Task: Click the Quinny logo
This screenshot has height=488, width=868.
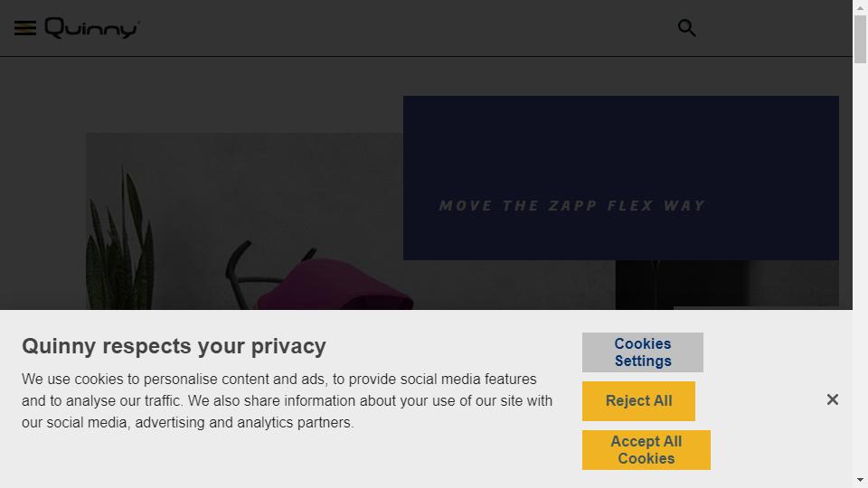Action: 92,28
